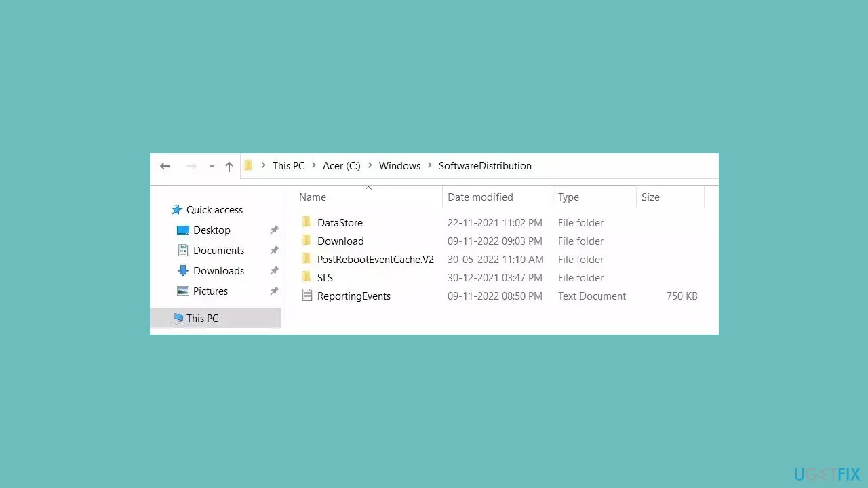
Task: Expand the chevron before This PC in breadcrumb
Action: coord(263,165)
